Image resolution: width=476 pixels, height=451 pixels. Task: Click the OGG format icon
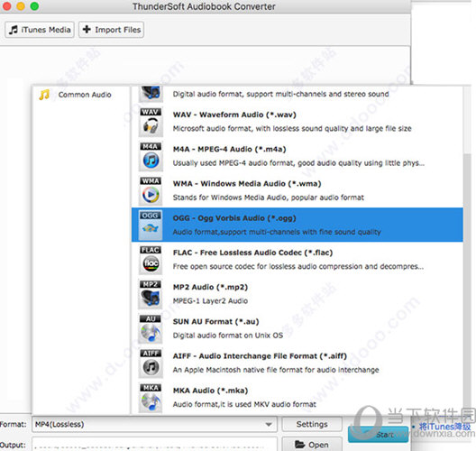tap(151, 225)
